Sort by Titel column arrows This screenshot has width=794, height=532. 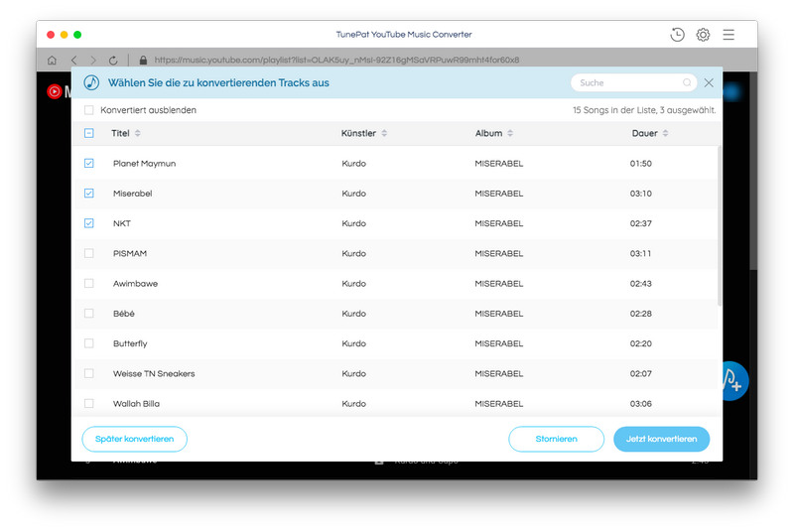[x=138, y=133]
